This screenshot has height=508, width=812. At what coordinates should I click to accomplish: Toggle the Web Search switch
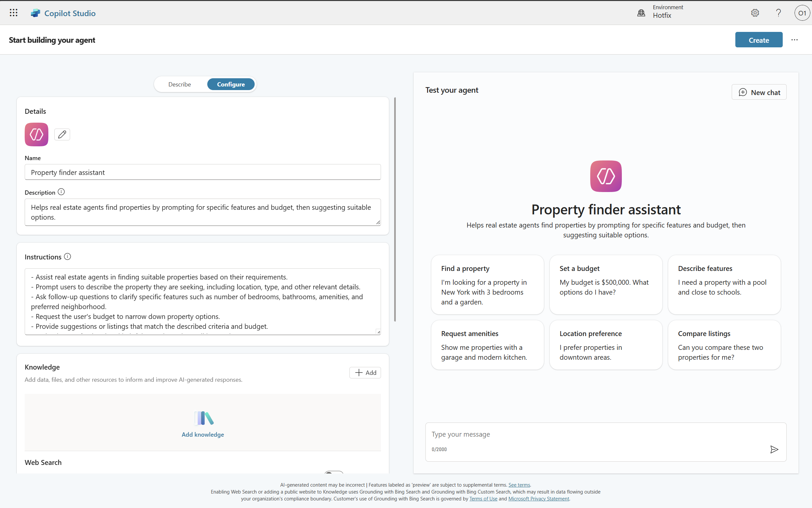click(333, 472)
